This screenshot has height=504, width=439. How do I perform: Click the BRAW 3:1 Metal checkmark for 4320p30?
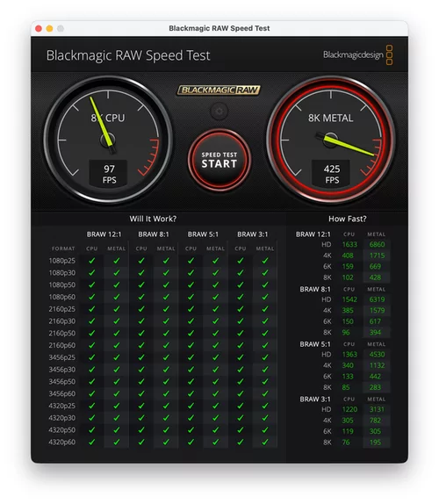[265, 418]
